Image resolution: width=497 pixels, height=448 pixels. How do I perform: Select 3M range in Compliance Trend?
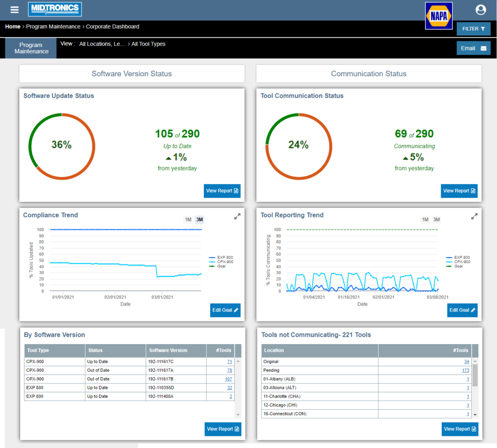[x=199, y=219]
